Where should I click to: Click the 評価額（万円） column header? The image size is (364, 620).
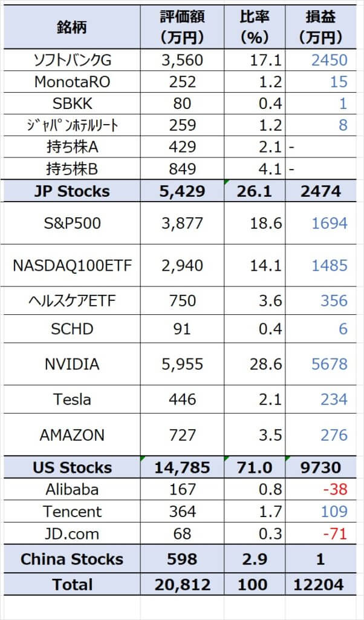coord(182,27)
